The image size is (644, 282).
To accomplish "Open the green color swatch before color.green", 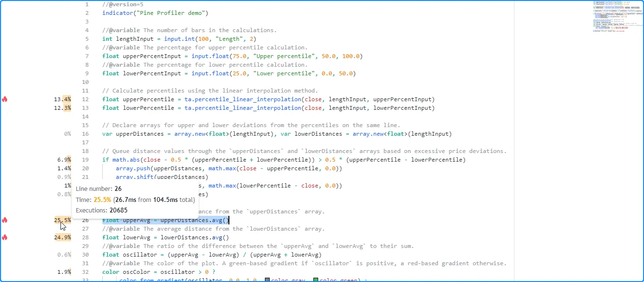I will pos(316,280).
